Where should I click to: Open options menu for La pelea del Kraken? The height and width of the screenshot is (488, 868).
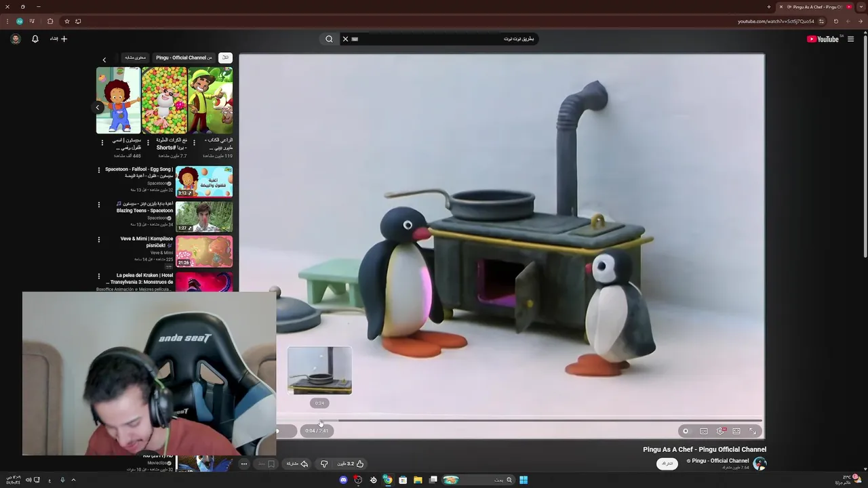point(99,277)
